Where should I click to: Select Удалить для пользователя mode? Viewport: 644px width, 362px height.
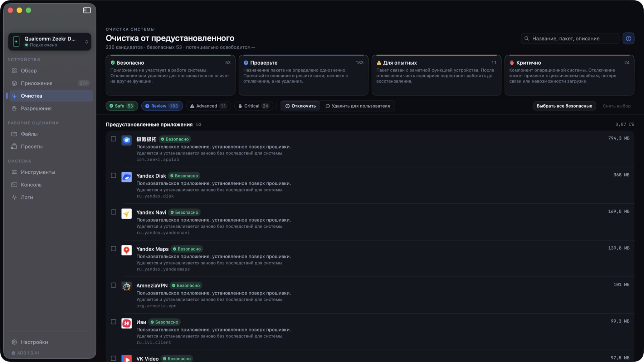[x=358, y=106]
